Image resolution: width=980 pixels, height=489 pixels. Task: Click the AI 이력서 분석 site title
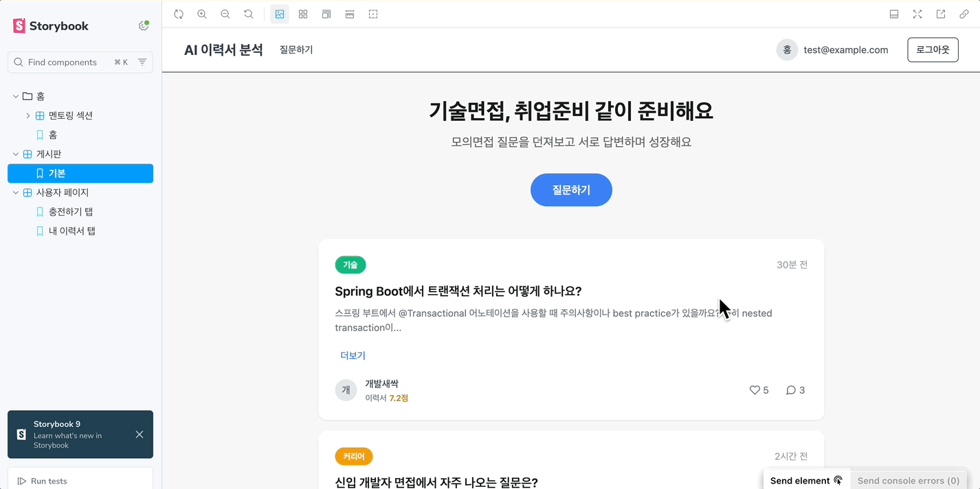pos(223,49)
